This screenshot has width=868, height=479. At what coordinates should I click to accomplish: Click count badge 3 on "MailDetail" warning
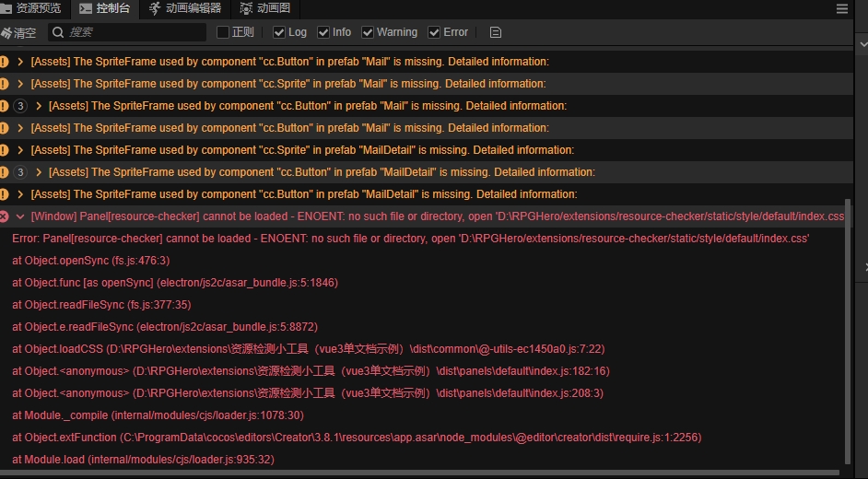tap(20, 172)
